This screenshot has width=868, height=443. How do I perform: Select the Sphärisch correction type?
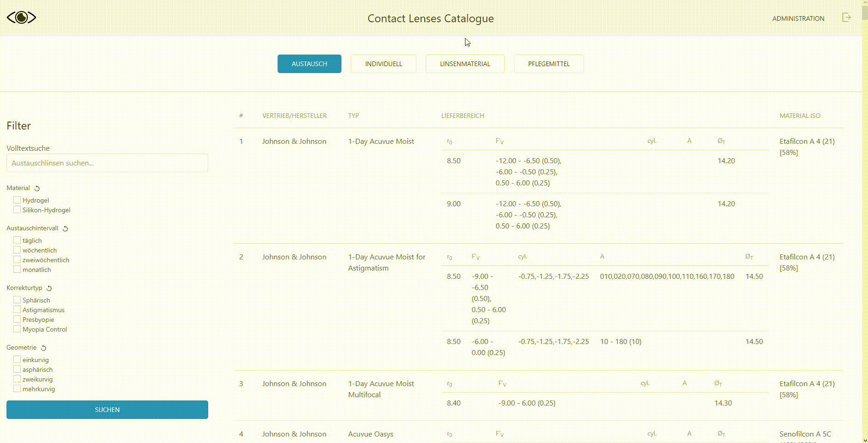(x=17, y=300)
